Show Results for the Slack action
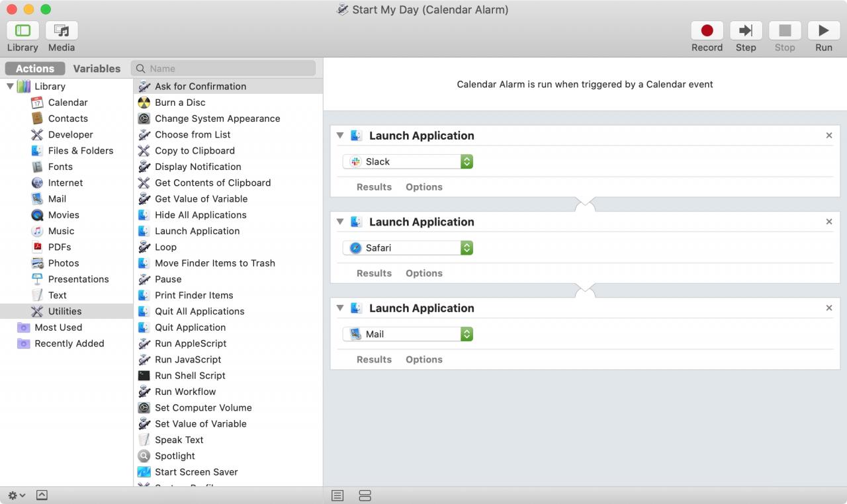Viewport: 847px width, 504px height. [x=374, y=187]
